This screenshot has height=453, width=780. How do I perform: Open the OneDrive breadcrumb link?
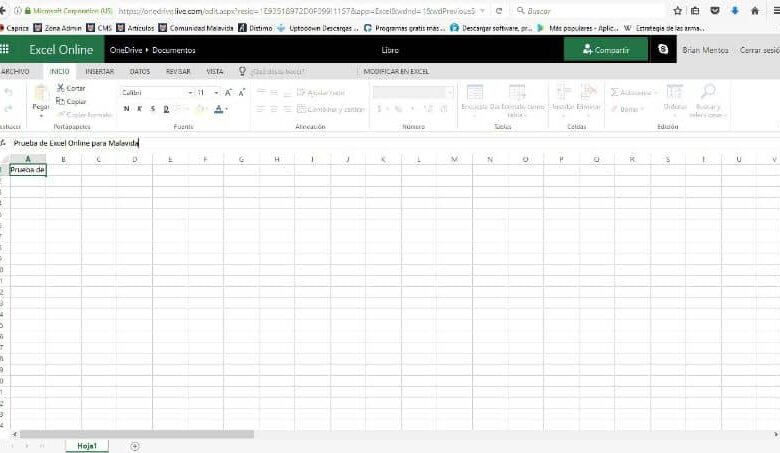pyautogui.click(x=126, y=50)
